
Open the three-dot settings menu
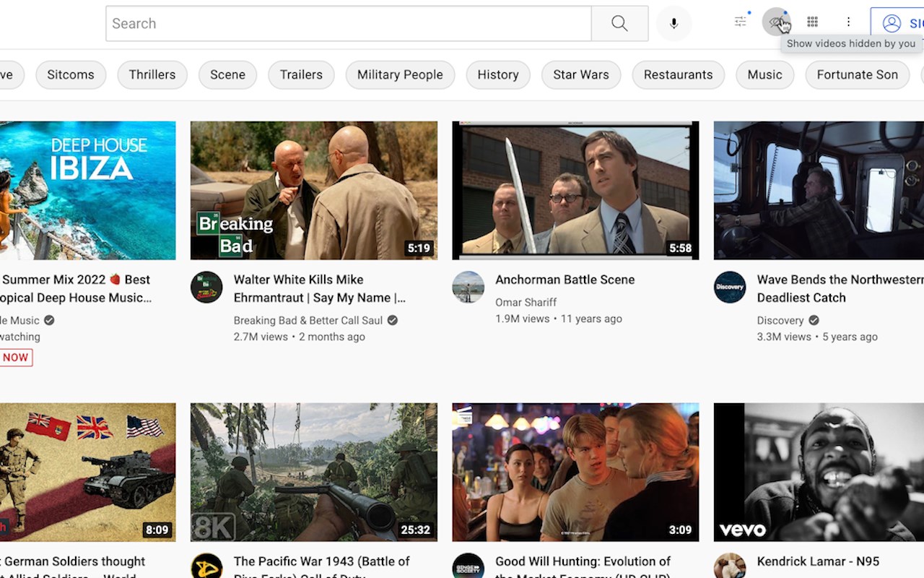849,22
